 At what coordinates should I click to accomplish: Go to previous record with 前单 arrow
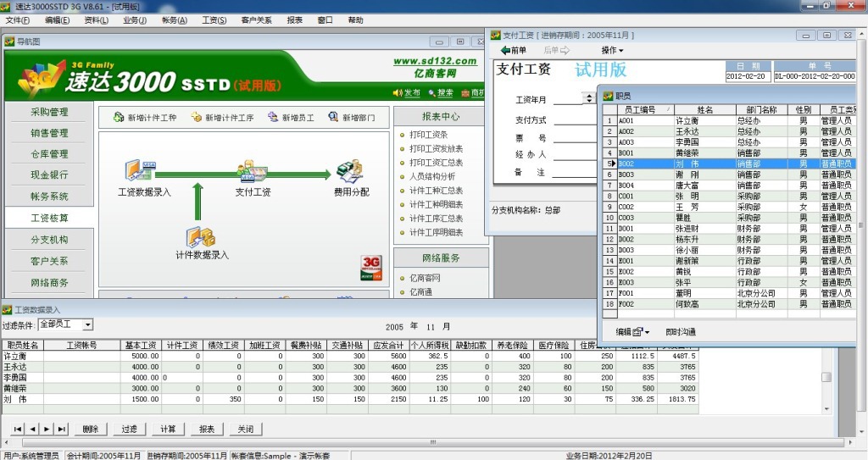tap(513, 50)
